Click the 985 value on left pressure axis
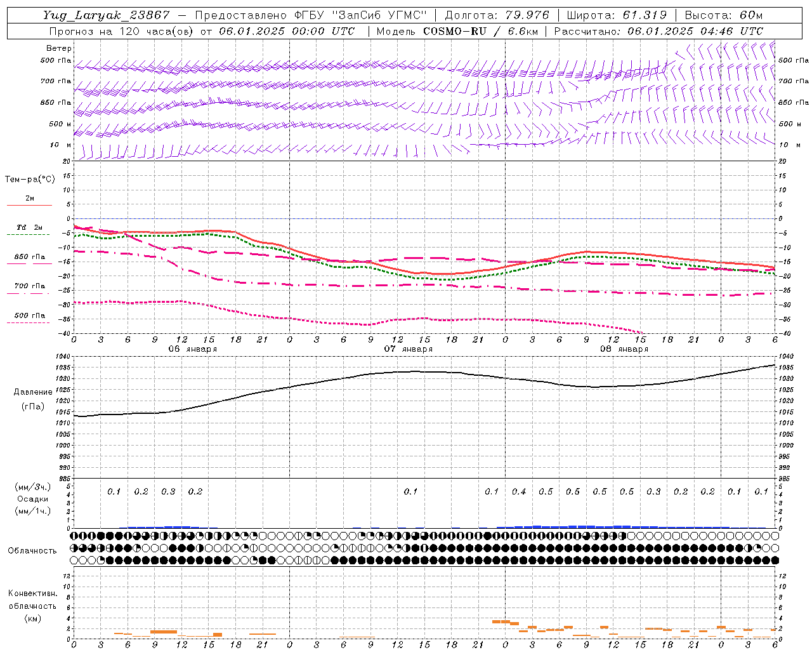Viewport: 812px width, 650px height. click(x=66, y=479)
